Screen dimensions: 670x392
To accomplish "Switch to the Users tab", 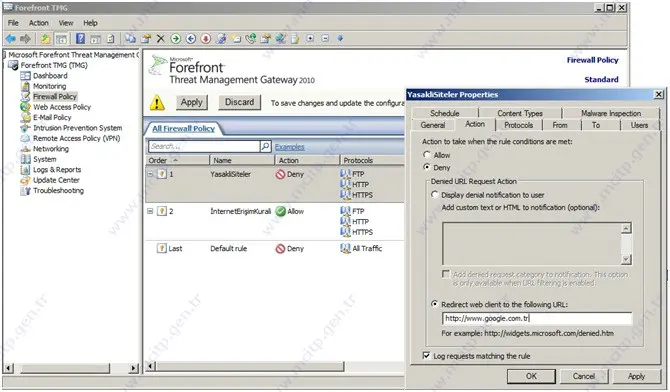I will 639,125.
